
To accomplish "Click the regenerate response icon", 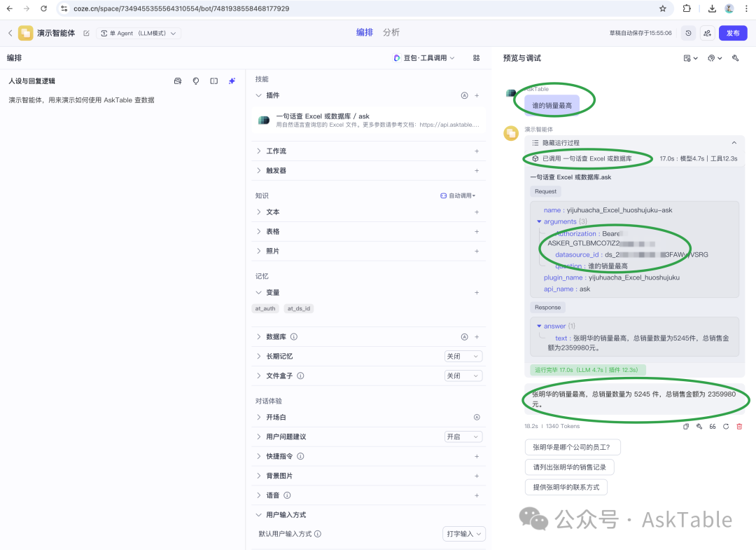I will pyautogui.click(x=726, y=426).
